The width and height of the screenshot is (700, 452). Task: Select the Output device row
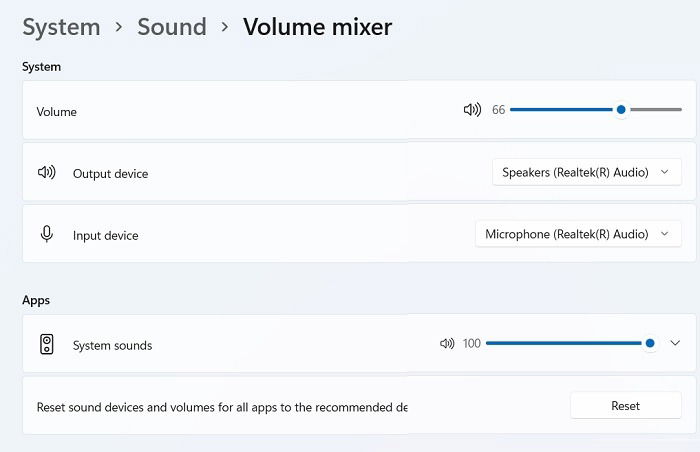click(x=359, y=172)
